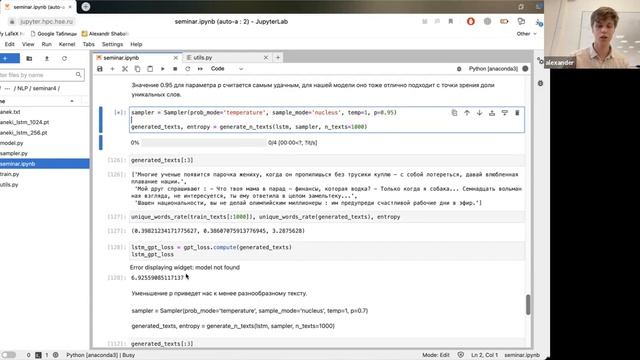Click the kernel status circle indicator
640x360 pixels.
(x=525, y=69)
